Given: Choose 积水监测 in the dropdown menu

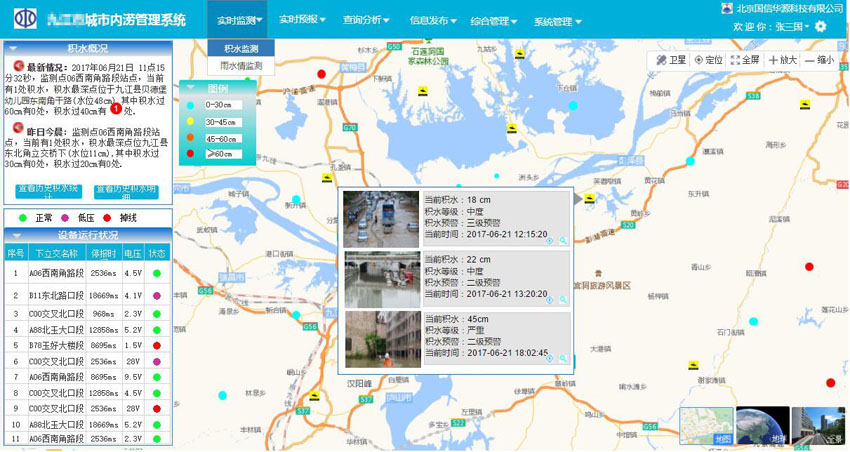Looking at the screenshot, I should pos(241,48).
